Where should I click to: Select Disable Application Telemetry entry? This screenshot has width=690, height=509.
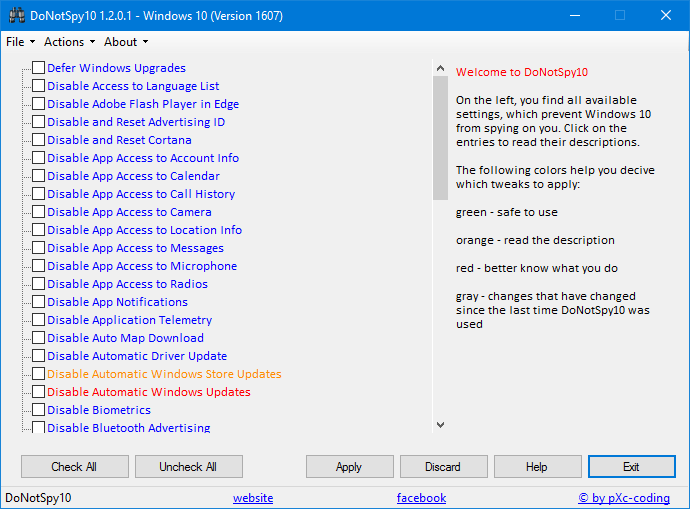click(130, 321)
